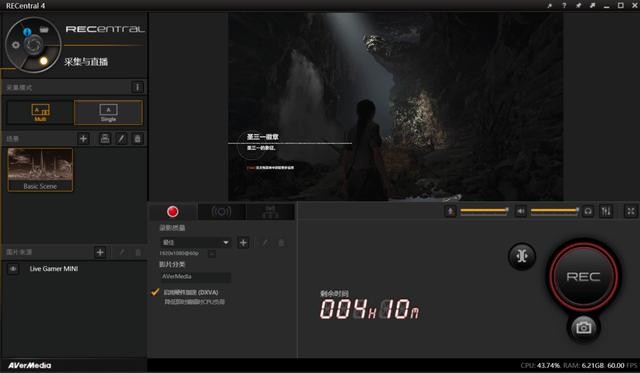Screen dimensions: 640x373
Task: Click the AVerMedia category input field
Action: click(196, 277)
